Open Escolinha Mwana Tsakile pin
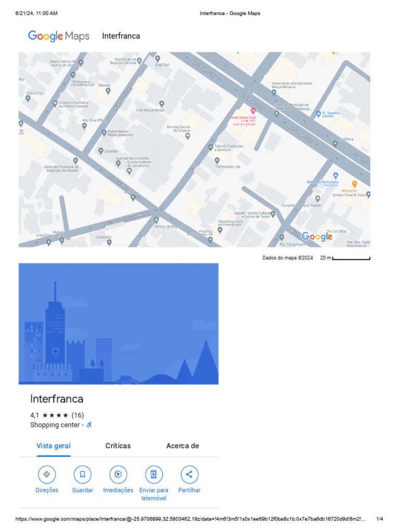399x532 pixels. (317, 198)
